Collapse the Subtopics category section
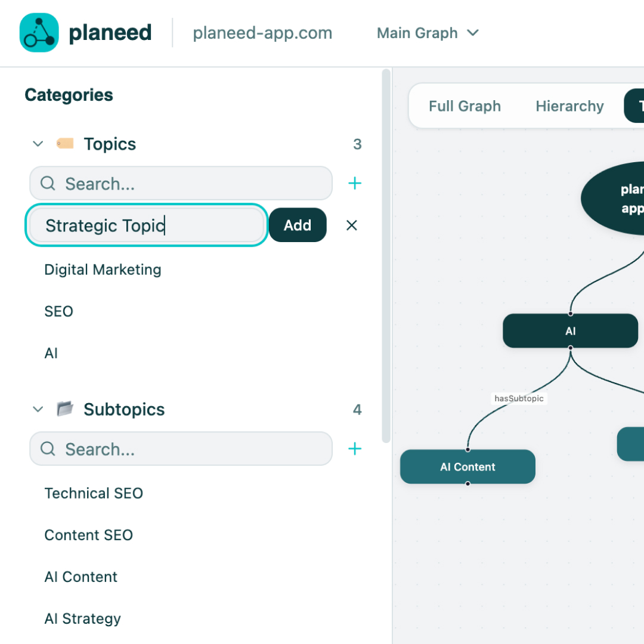The height and width of the screenshot is (644, 644). pos(38,410)
